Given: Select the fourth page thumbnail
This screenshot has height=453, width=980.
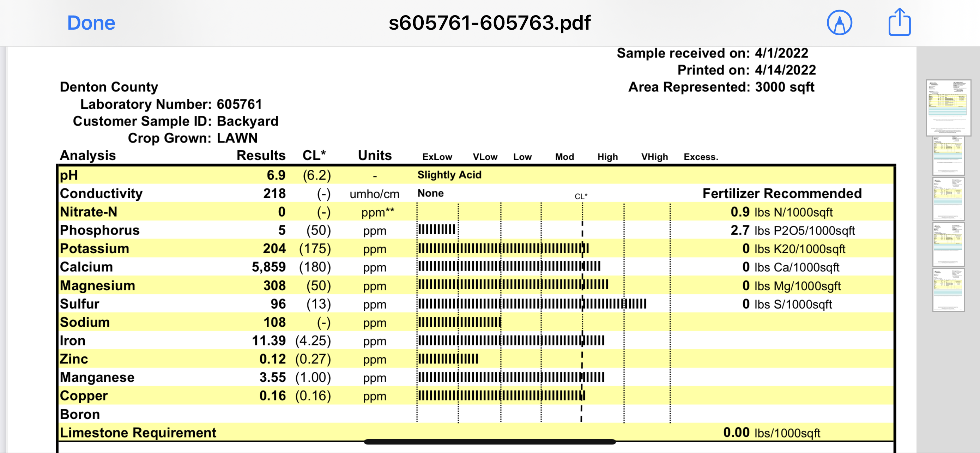Looking at the screenshot, I should pyautogui.click(x=948, y=244).
